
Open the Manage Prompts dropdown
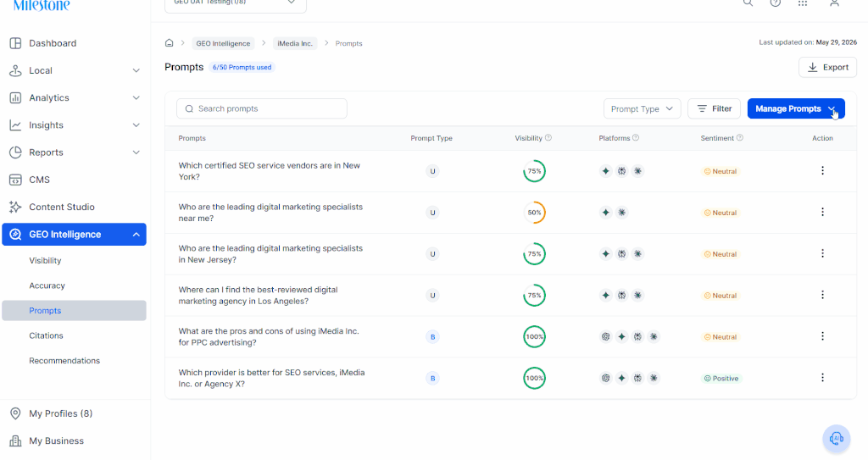pyautogui.click(x=796, y=108)
